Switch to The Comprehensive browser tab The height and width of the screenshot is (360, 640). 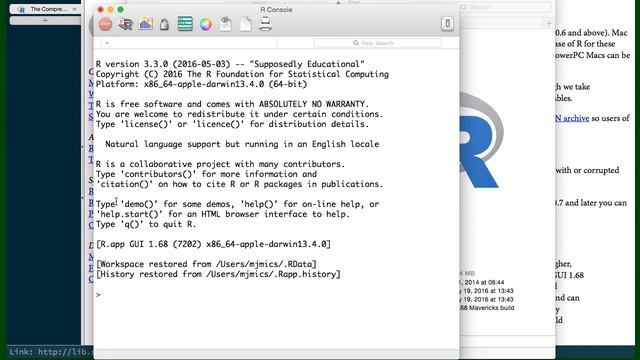tap(46, 9)
